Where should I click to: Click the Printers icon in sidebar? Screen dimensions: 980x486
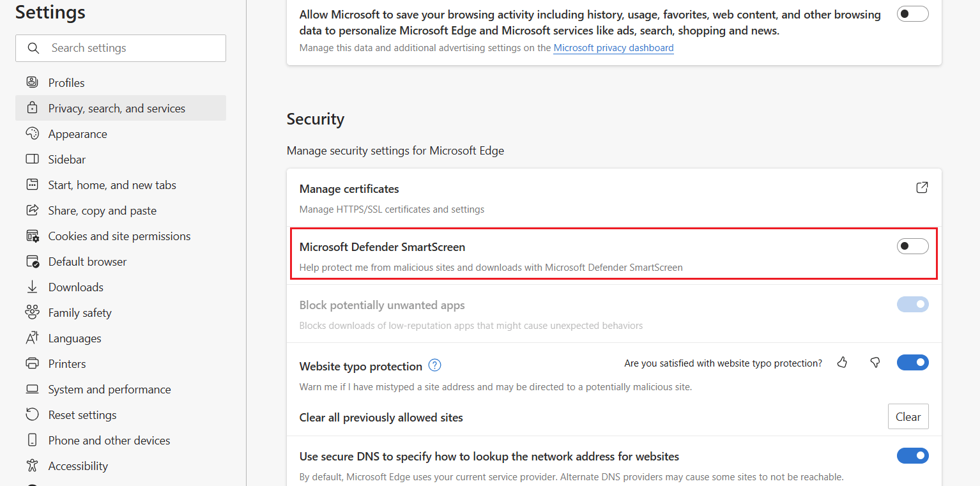32,363
